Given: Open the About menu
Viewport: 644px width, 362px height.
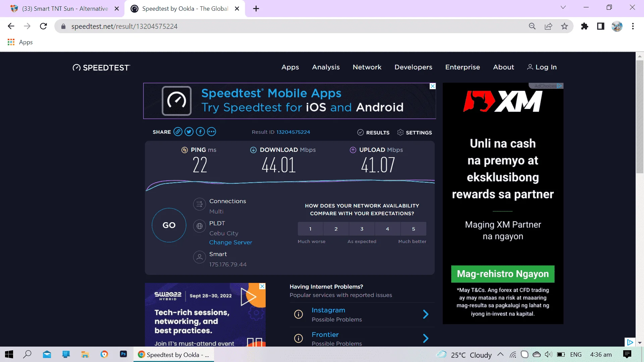Looking at the screenshot, I should [503, 67].
